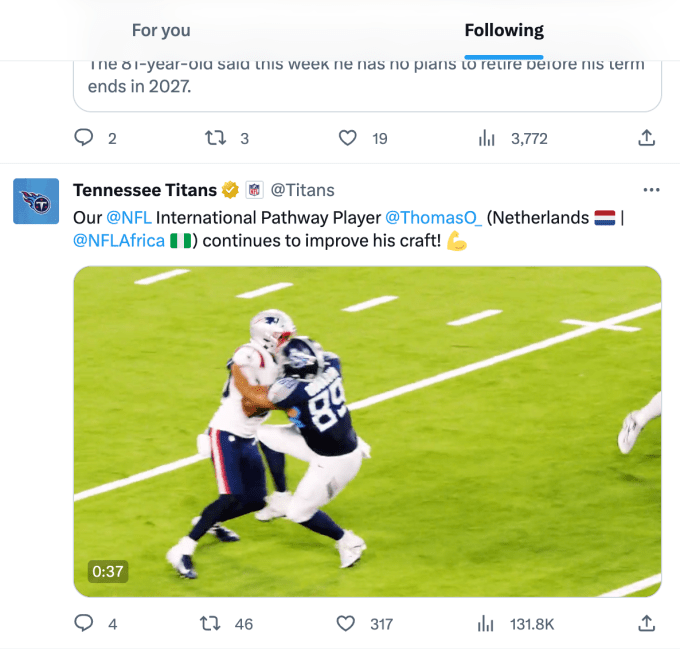Viewport: 680px width, 649px height.
Task: Like the Tennessee Titans tweet
Action: point(346,624)
